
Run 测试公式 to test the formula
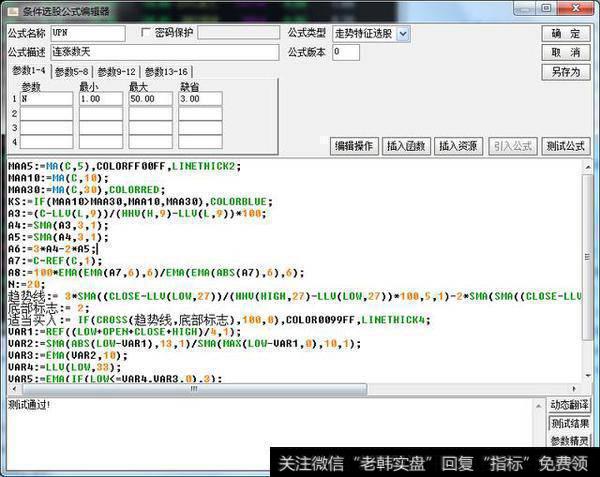pyautogui.click(x=566, y=146)
